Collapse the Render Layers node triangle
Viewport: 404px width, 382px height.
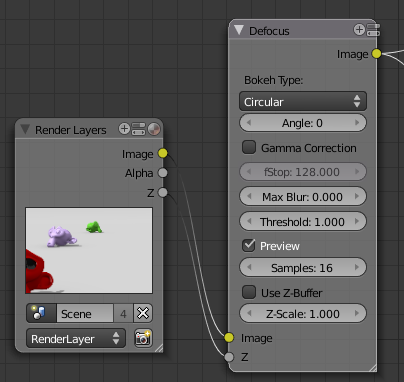click(x=25, y=129)
